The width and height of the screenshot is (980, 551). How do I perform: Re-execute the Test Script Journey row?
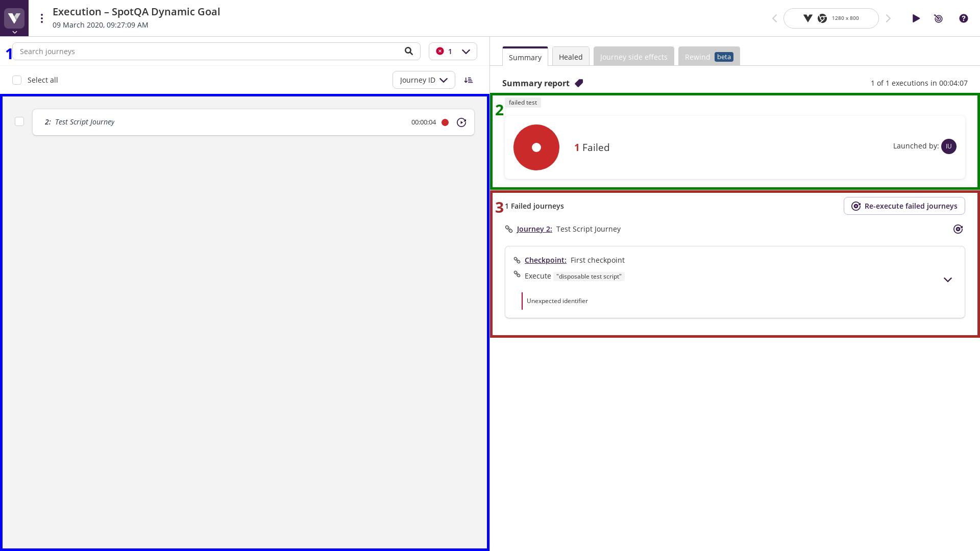click(461, 122)
